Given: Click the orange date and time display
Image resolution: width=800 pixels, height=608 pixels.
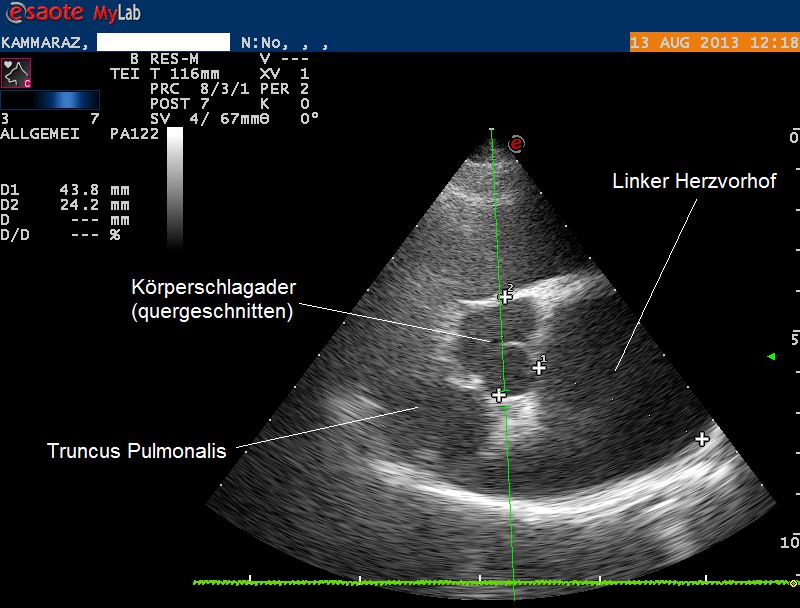Looking at the screenshot, I should [713, 43].
